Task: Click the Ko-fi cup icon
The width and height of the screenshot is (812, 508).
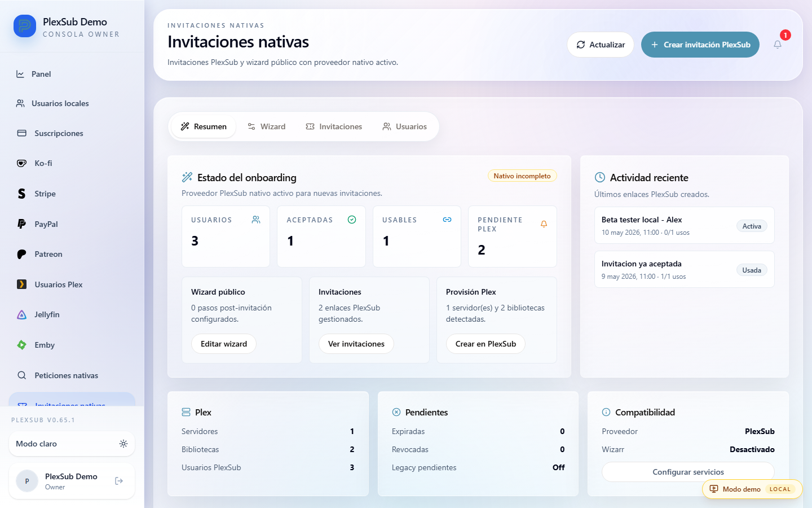Action: (22, 163)
